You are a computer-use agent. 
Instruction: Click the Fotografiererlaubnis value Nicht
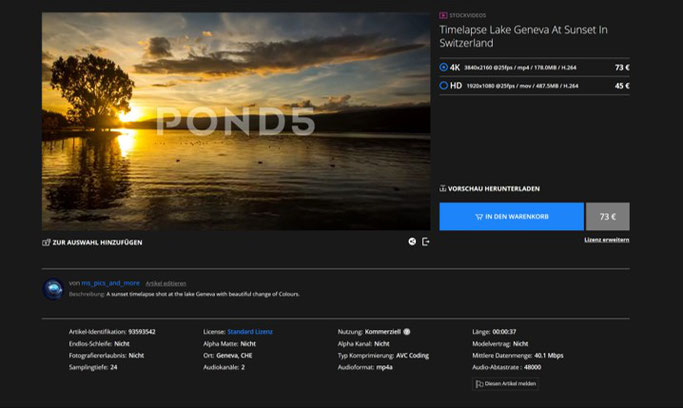[136, 355]
